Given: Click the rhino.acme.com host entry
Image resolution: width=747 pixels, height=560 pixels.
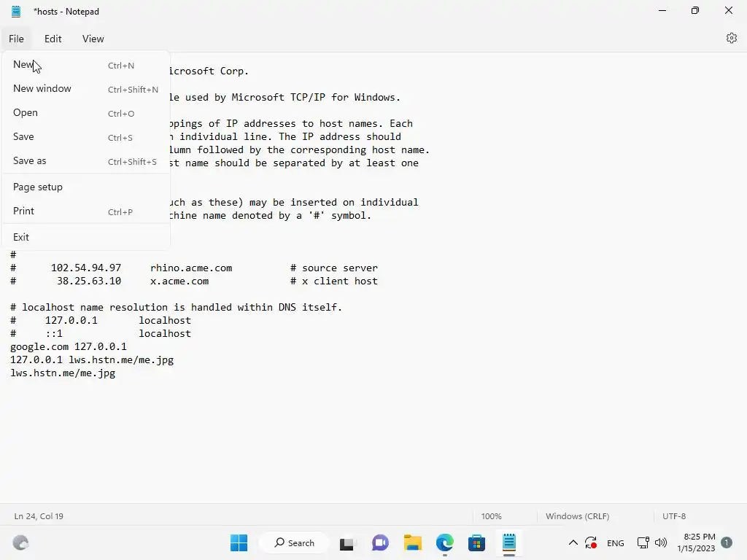Looking at the screenshot, I should tap(191, 268).
